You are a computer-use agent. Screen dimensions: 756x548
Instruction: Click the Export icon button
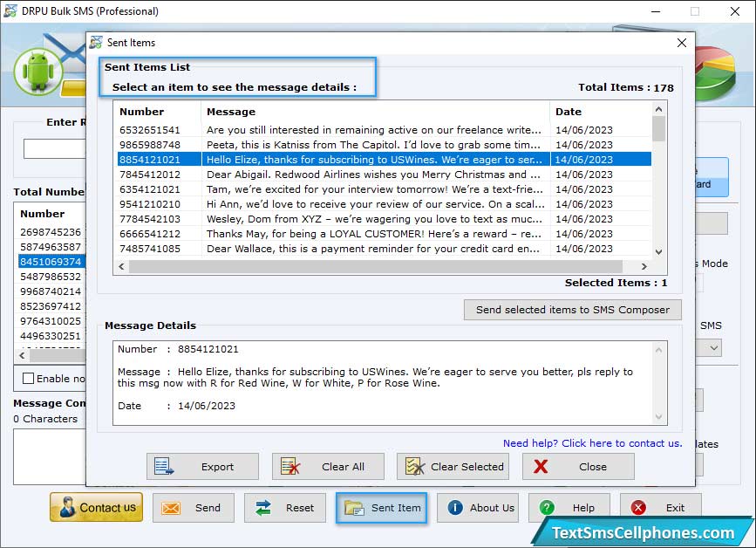[x=165, y=467]
